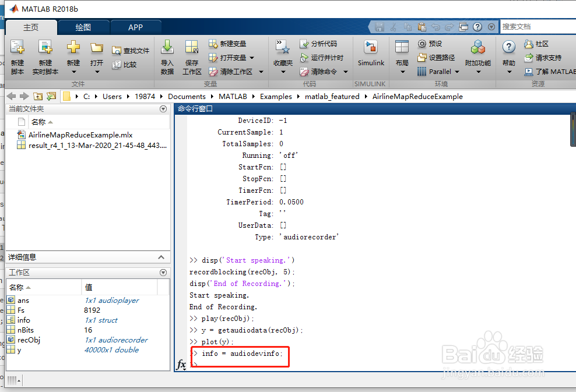The width and height of the screenshot is (576, 392).
Task: Click the Layout (布局) icon
Action: pyautogui.click(x=402, y=47)
